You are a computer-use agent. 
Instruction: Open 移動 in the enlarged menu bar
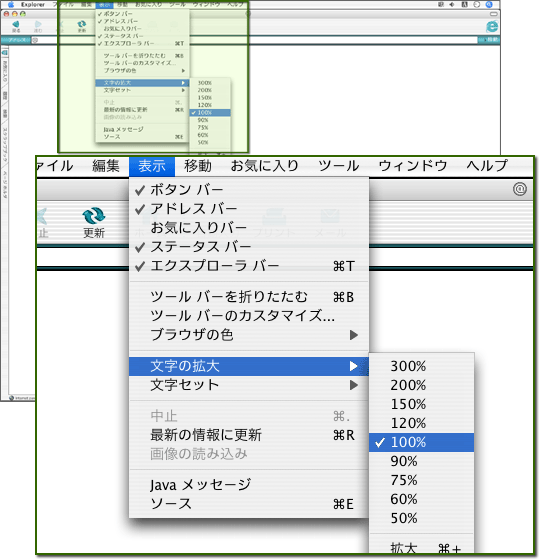198,166
